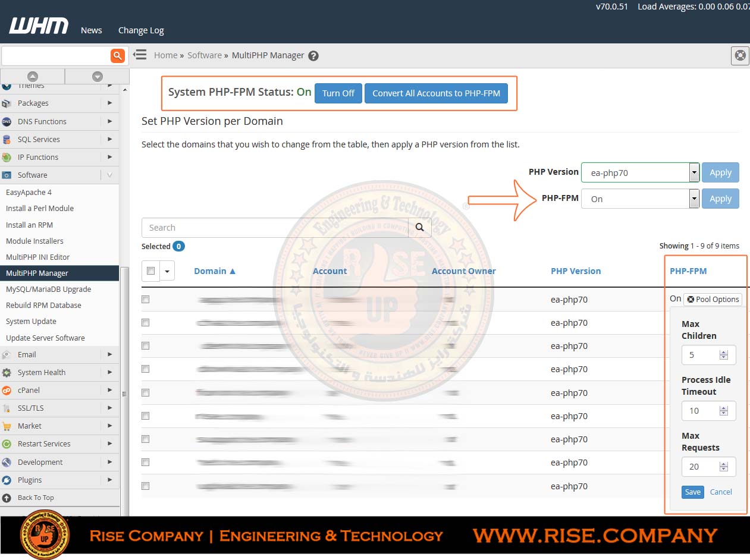Click Apply next to PHP-FPM

tap(720, 199)
